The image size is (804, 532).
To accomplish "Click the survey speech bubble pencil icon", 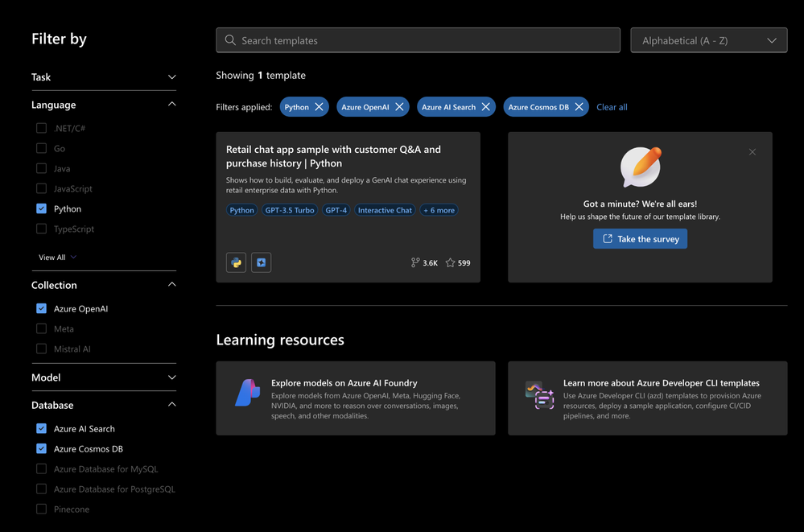I will (641, 167).
